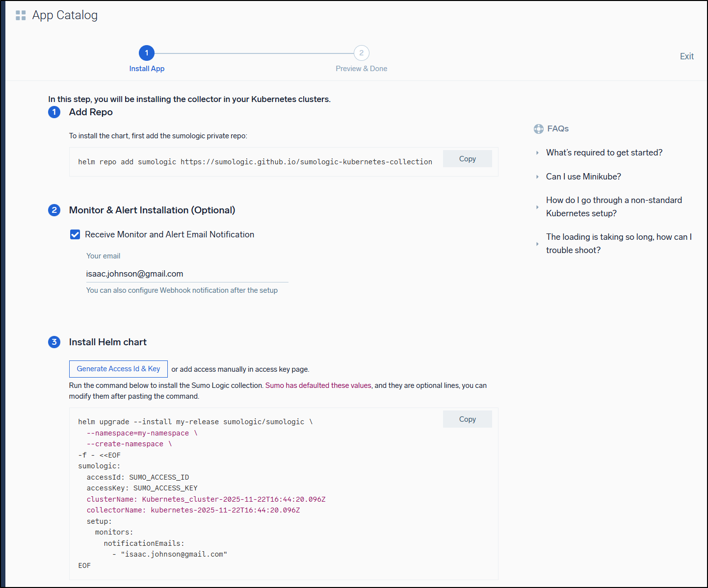Expand the non-standard Kubernetes setup FAQ
This screenshot has height=588, width=708.
pos(613,206)
